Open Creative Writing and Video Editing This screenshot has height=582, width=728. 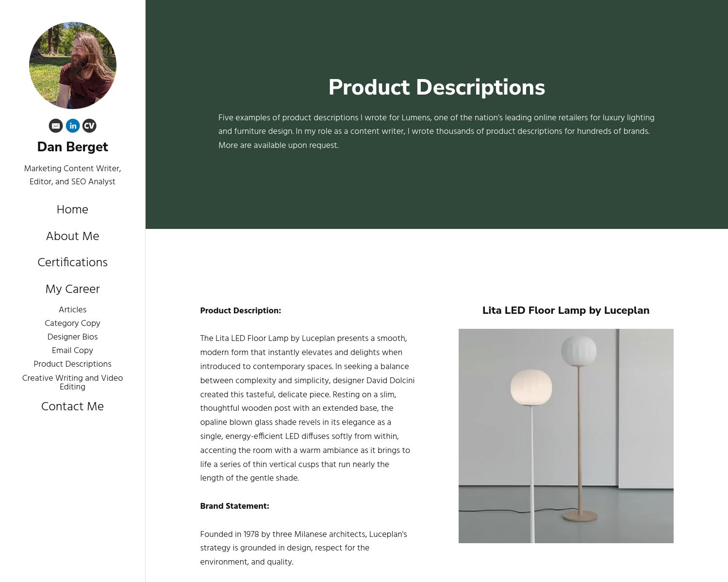(72, 382)
